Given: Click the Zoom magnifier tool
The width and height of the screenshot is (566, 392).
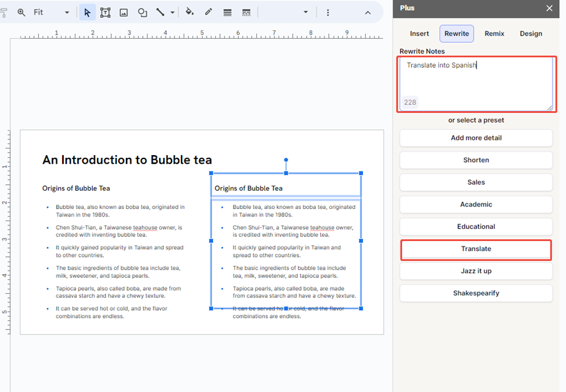Looking at the screenshot, I should click(21, 12).
